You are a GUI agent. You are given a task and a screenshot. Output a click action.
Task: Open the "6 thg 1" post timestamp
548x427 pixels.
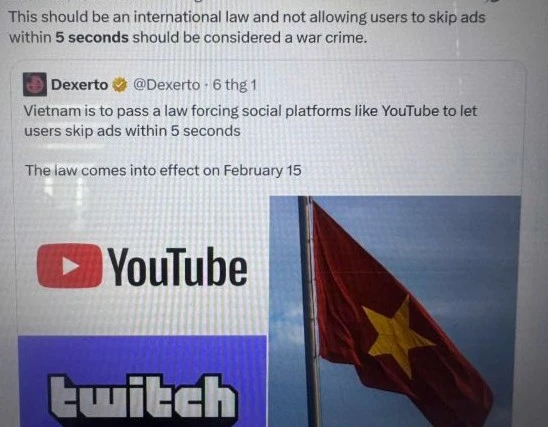235,85
